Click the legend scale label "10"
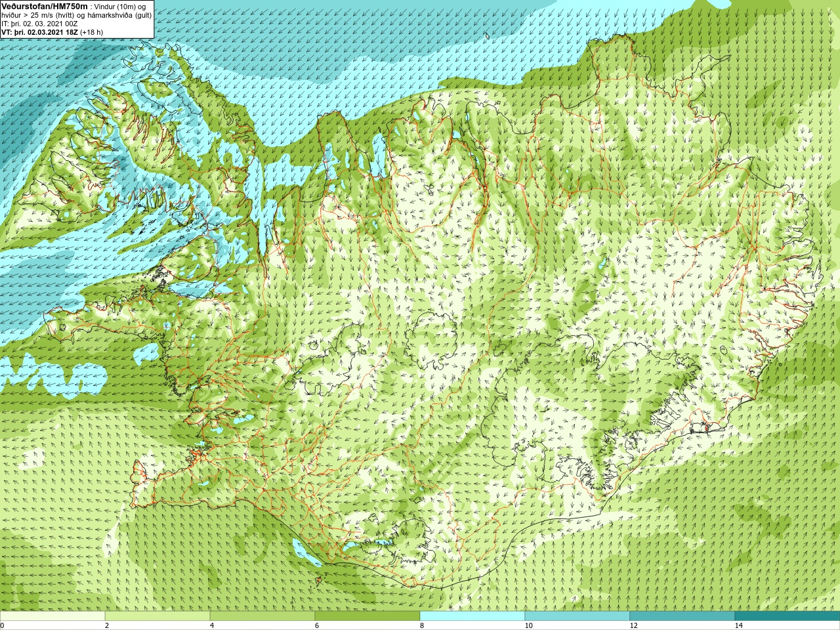840x630 pixels. (528, 625)
